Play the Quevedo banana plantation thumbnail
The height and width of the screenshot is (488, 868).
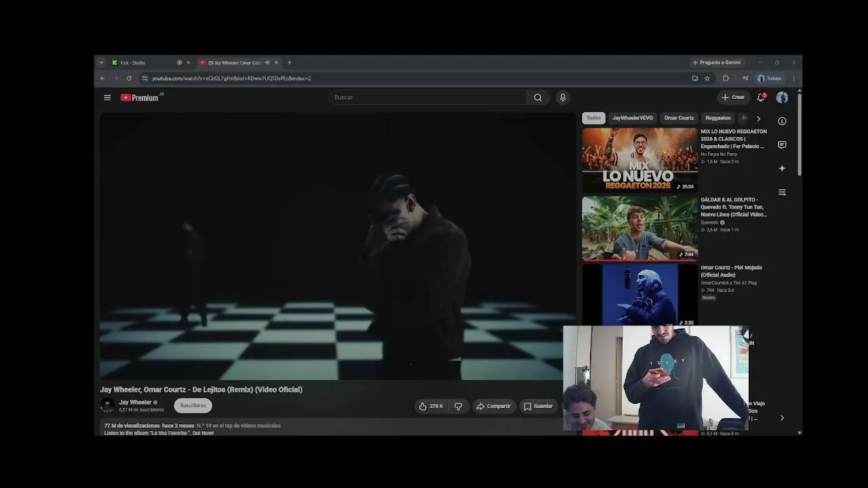639,228
